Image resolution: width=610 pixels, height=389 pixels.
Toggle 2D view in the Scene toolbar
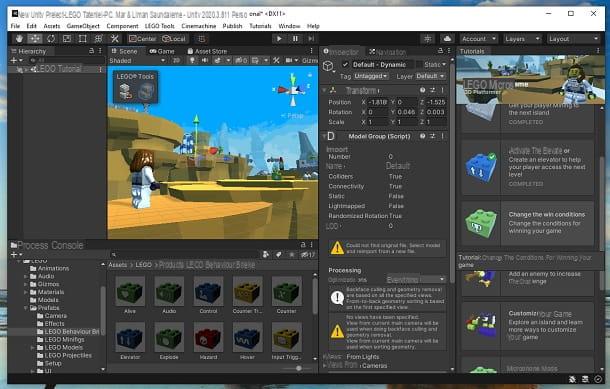176,61
